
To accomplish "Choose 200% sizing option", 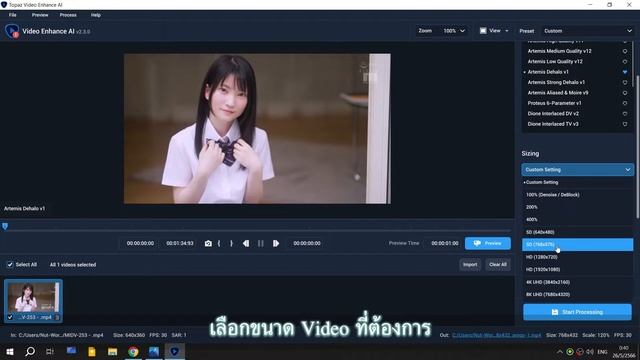I will pos(578,207).
